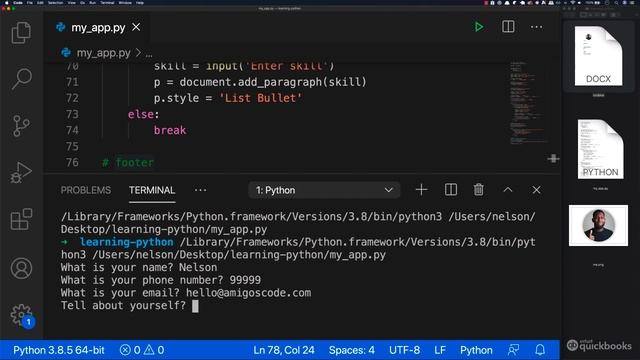Show more panel tabs ellipsis

(200, 190)
